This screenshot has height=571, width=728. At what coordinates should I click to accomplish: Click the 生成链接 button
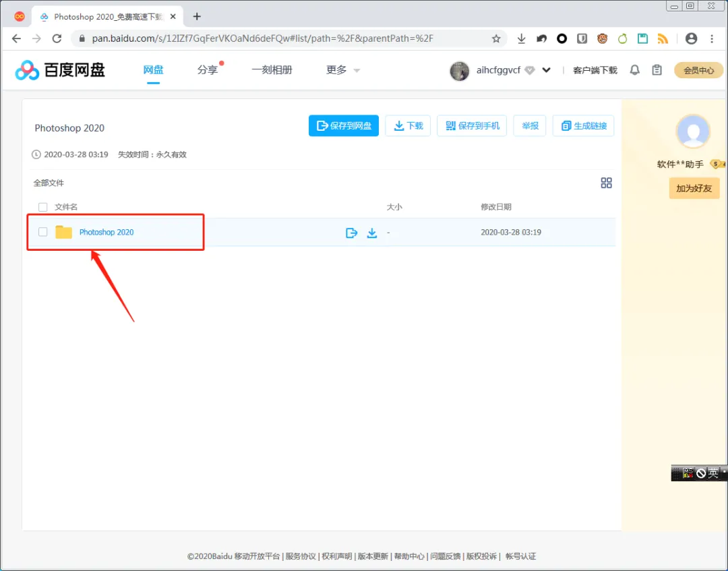(x=584, y=126)
